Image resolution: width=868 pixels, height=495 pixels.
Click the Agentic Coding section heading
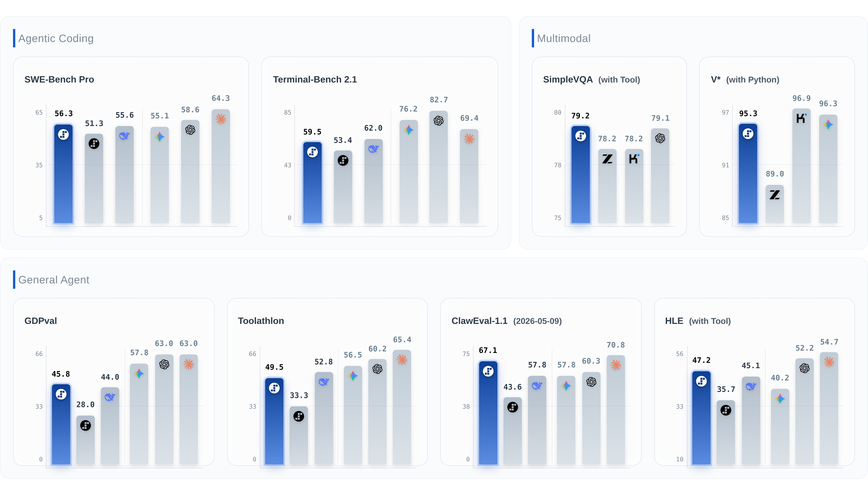56,38
